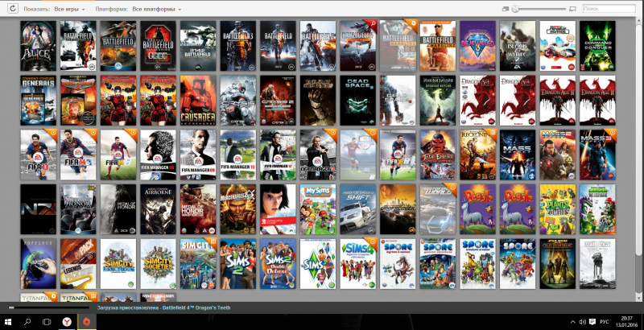Image resolution: width=644 pixels, height=330 pixels.
Task: Select the Medal of Honor Warfighter tile
Action: (198, 209)
